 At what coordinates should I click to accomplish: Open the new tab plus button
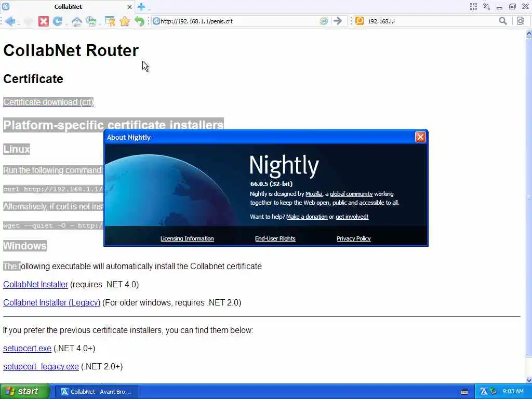pyautogui.click(x=141, y=6)
